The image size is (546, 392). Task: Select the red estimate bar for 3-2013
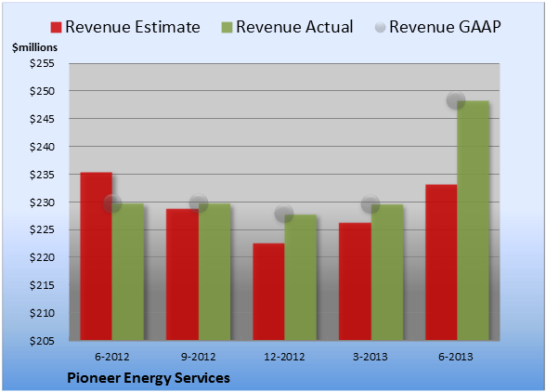[355, 281]
